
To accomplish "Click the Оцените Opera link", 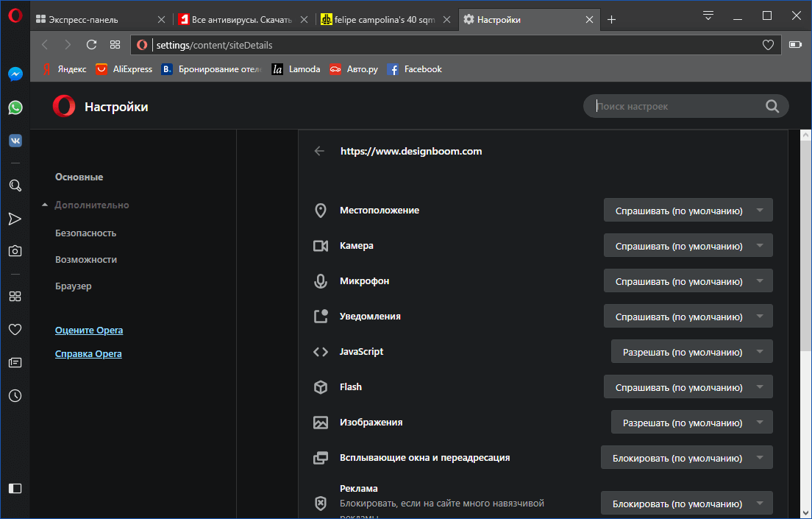I will [89, 331].
